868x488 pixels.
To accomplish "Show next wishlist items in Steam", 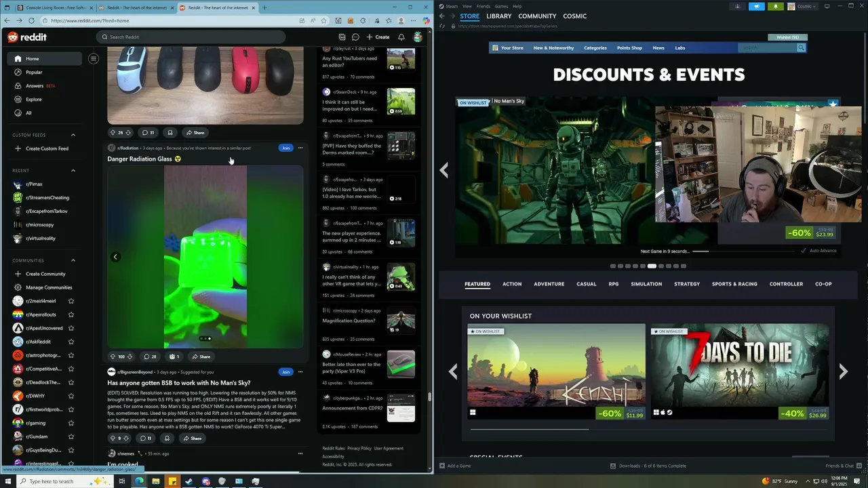I will (843, 371).
